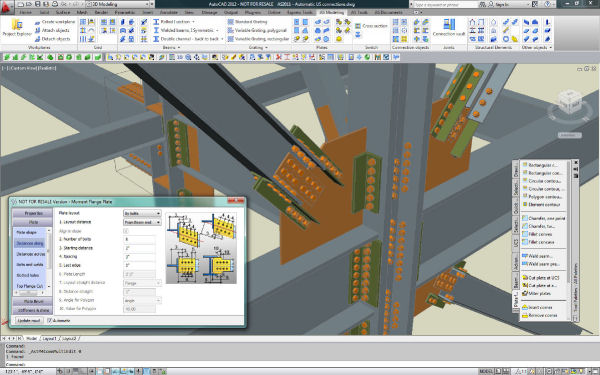Toggle the Align to slope checkbox

[126, 231]
